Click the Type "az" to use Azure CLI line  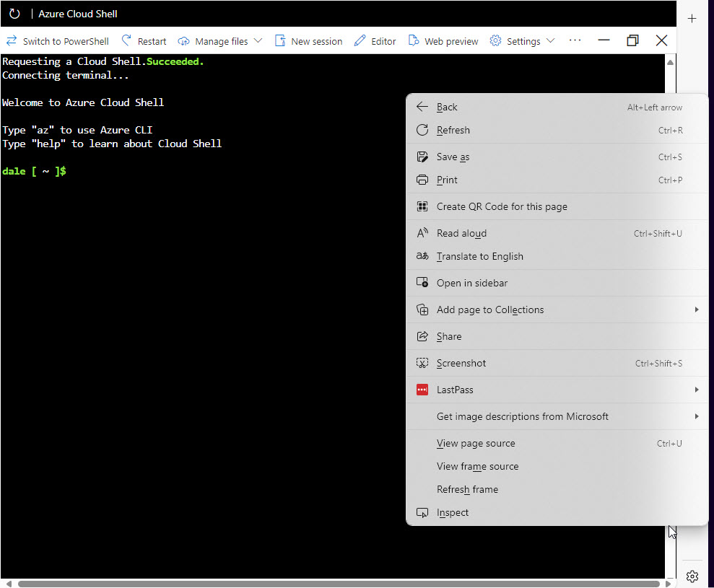[77, 130]
